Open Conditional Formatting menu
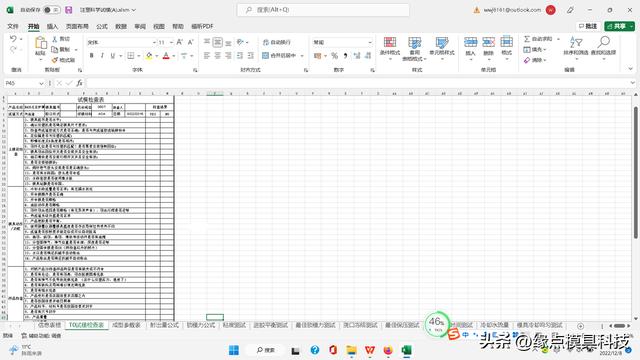The width and height of the screenshot is (640, 360). click(x=390, y=48)
